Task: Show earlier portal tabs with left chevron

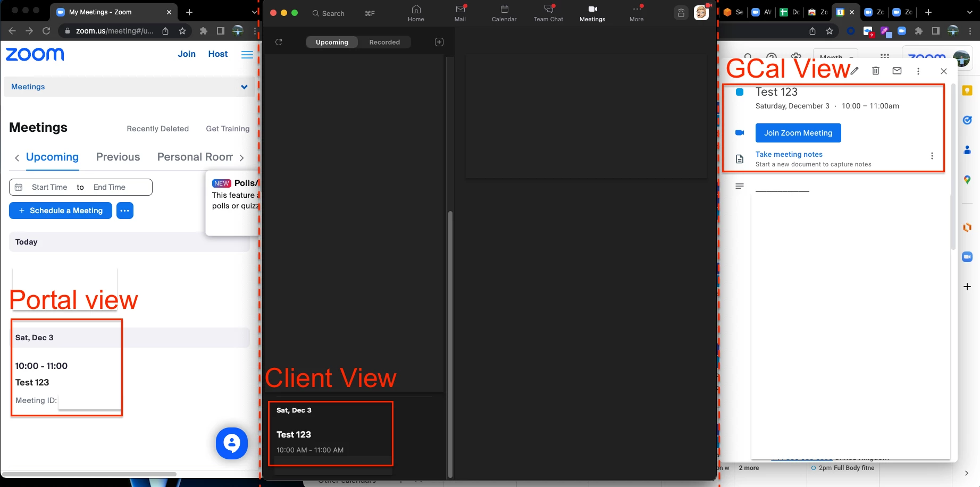Action: (x=17, y=158)
